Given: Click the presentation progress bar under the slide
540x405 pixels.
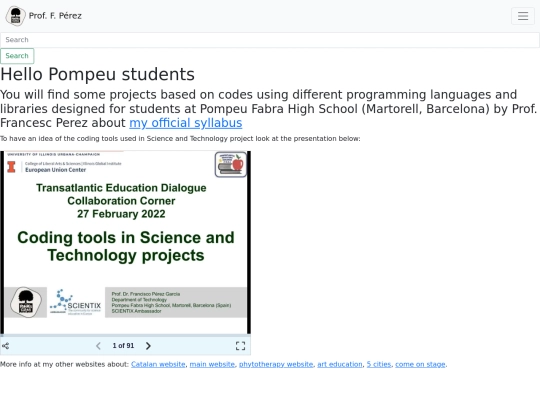Looking at the screenshot, I should click(125, 335).
